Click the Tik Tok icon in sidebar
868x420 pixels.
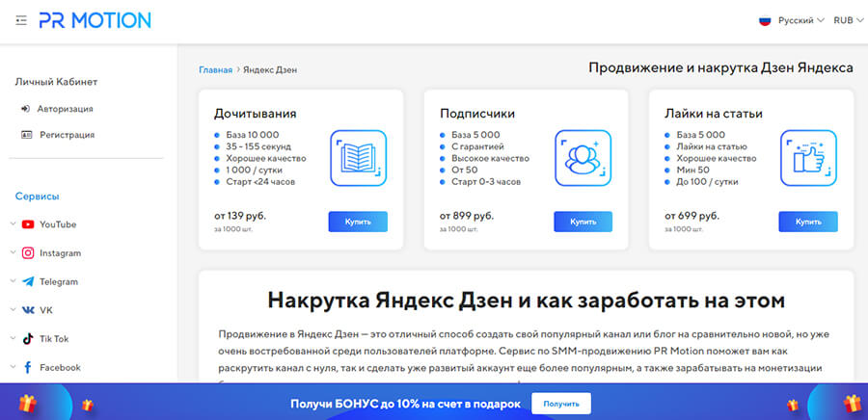click(x=28, y=339)
